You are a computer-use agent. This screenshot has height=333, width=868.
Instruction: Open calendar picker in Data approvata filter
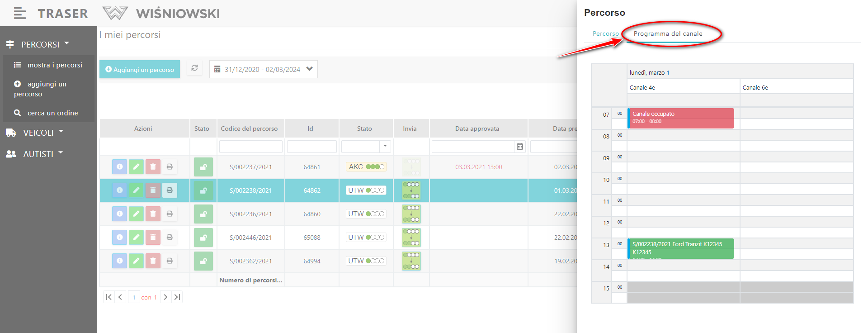click(520, 147)
